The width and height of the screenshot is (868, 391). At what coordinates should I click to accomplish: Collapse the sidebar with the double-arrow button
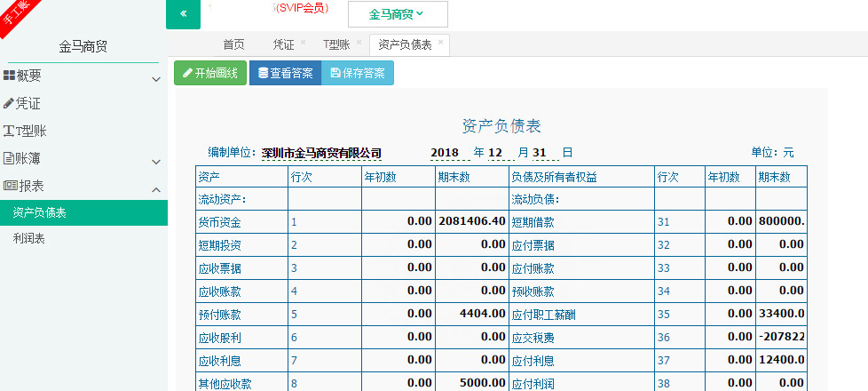point(183,13)
